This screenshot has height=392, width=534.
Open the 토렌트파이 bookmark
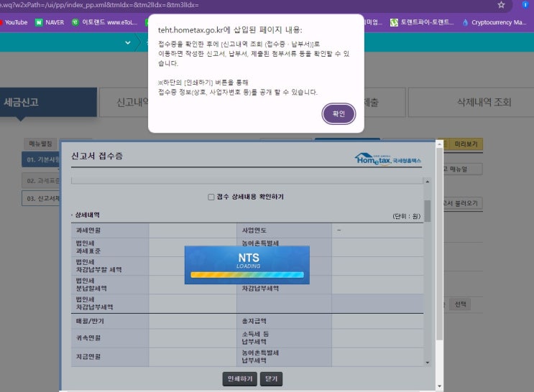(422, 22)
